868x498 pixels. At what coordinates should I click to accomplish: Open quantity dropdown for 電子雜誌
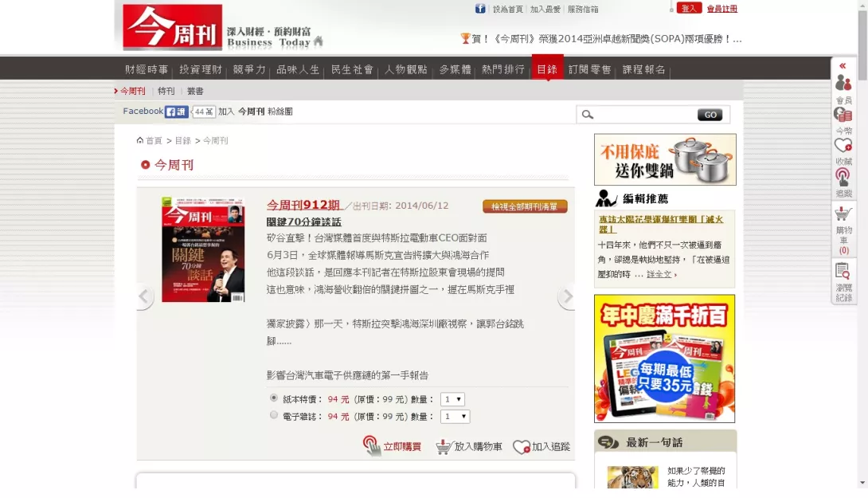[x=455, y=416]
